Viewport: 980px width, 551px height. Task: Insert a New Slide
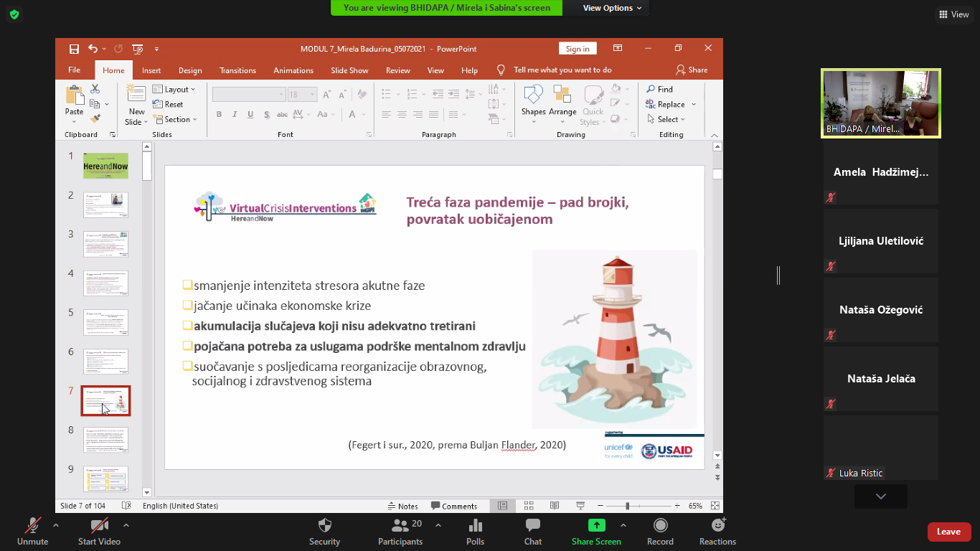(136, 104)
